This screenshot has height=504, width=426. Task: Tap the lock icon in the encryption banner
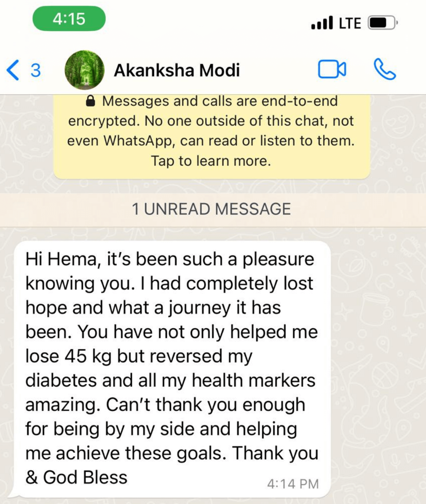[90, 101]
